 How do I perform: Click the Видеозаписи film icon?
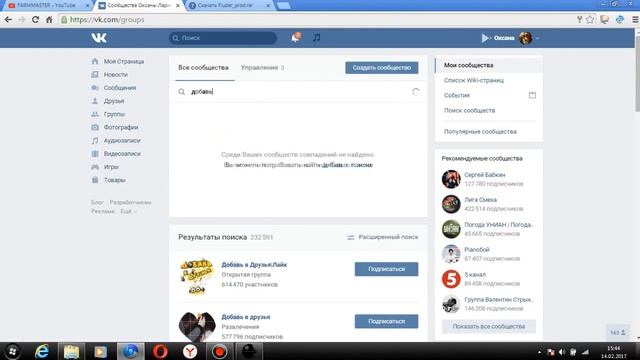click(95, 154)
